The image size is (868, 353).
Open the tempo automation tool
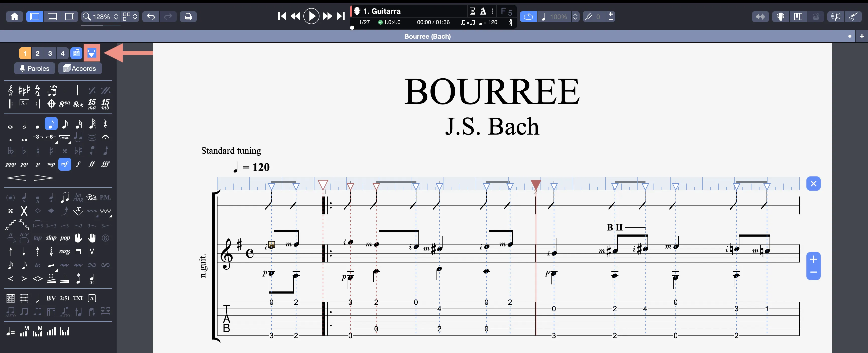(11, 332)
